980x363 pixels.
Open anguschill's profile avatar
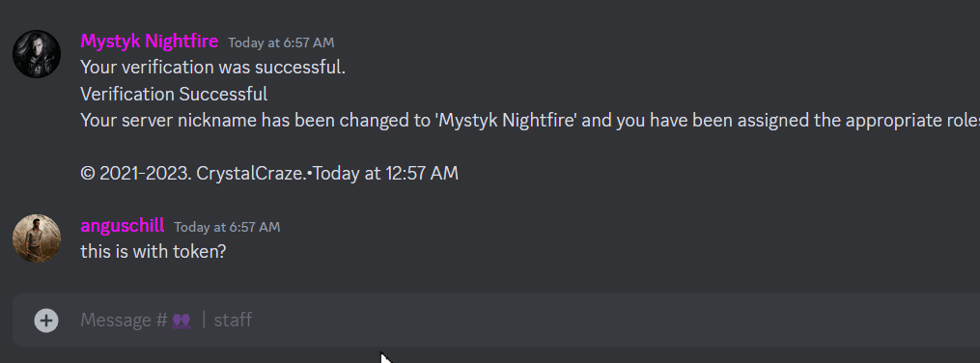coord(37,238)
